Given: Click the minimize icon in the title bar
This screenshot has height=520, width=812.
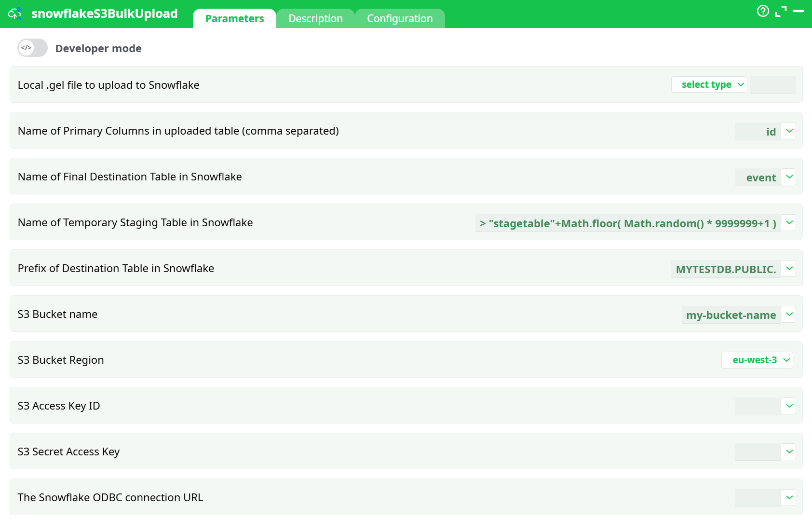Looking at the screenshot, I should click(x=798, y=12).
